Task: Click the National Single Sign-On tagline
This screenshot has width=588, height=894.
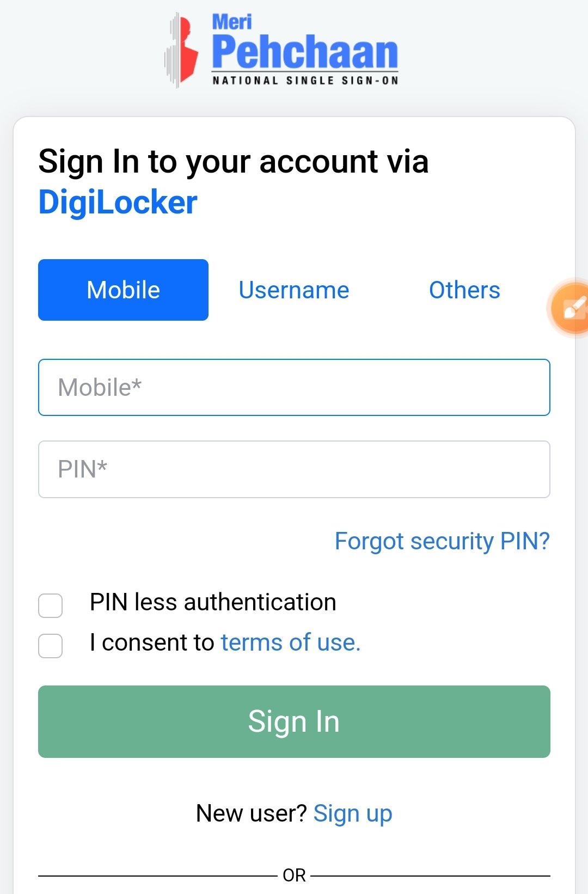Action: (305, 81)
